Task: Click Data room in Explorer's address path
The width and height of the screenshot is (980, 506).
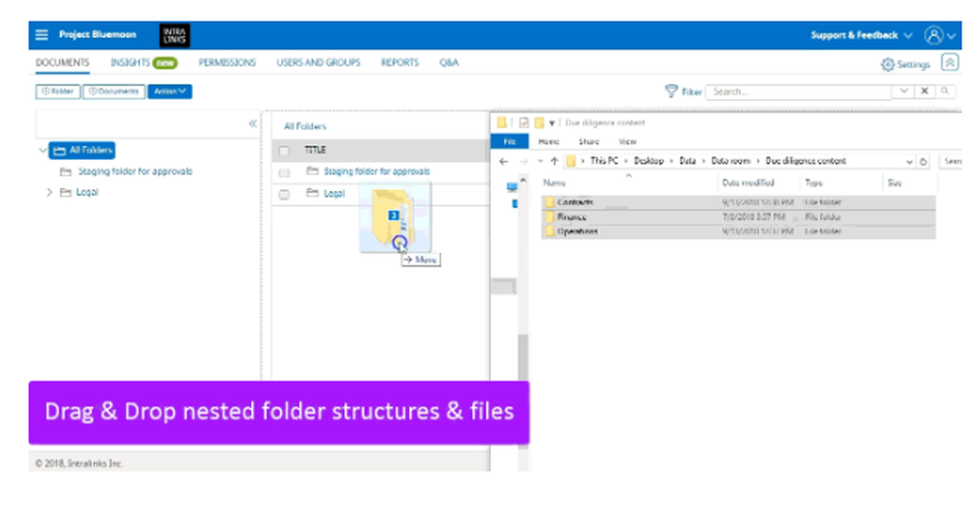Action: tap(731, 161)
